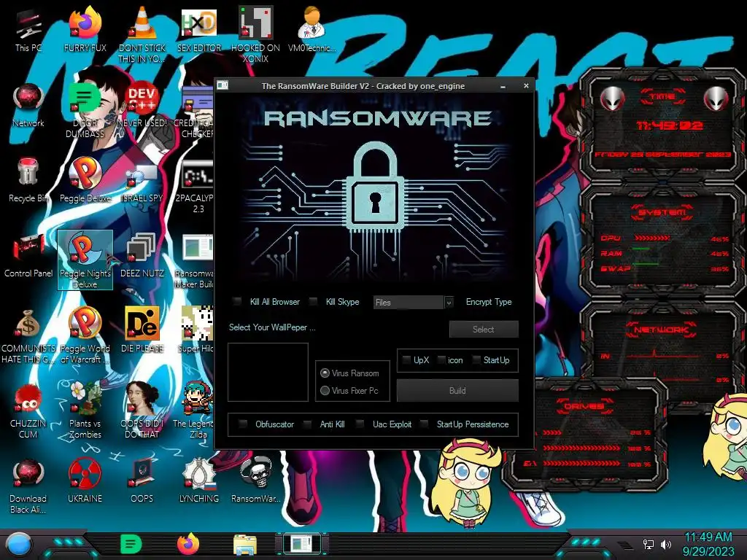Open the This PC desktop icon

pyautogui.click(x=28, y=28)
